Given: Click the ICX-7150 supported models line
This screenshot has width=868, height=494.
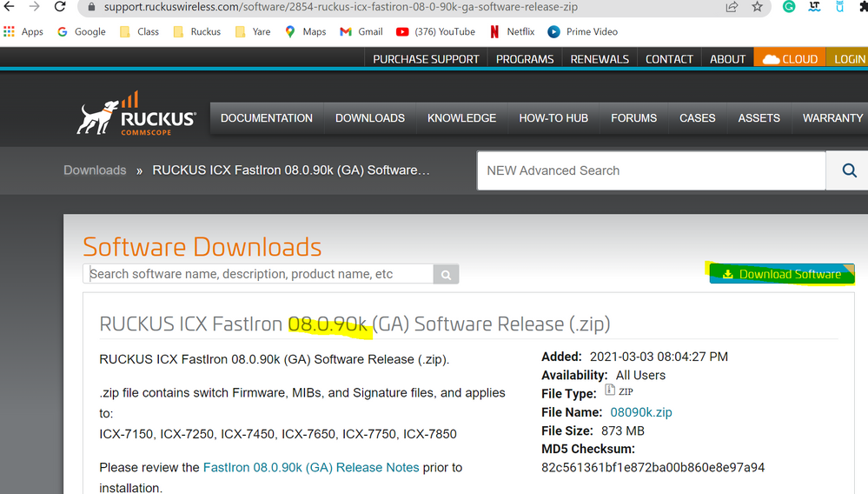Looking at the screenshot, I should (278, 434).
